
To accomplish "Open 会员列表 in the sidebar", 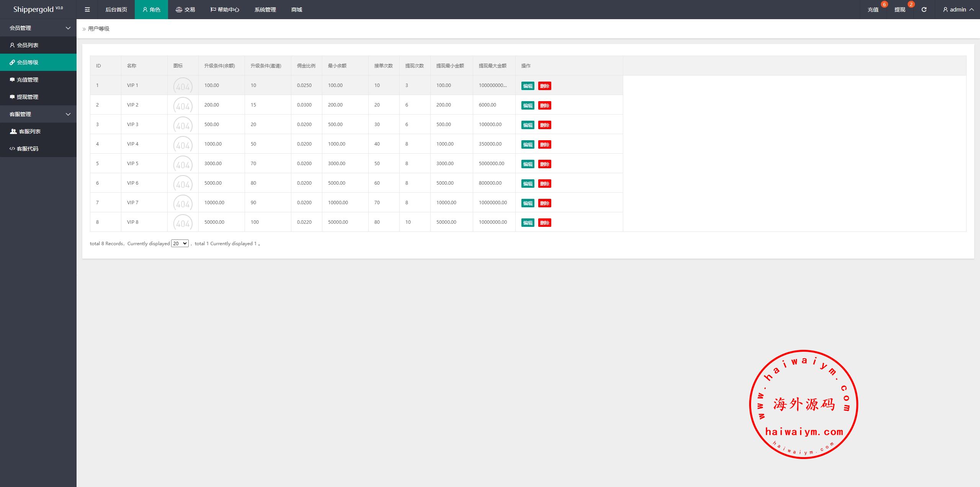I will pos(28,45).
